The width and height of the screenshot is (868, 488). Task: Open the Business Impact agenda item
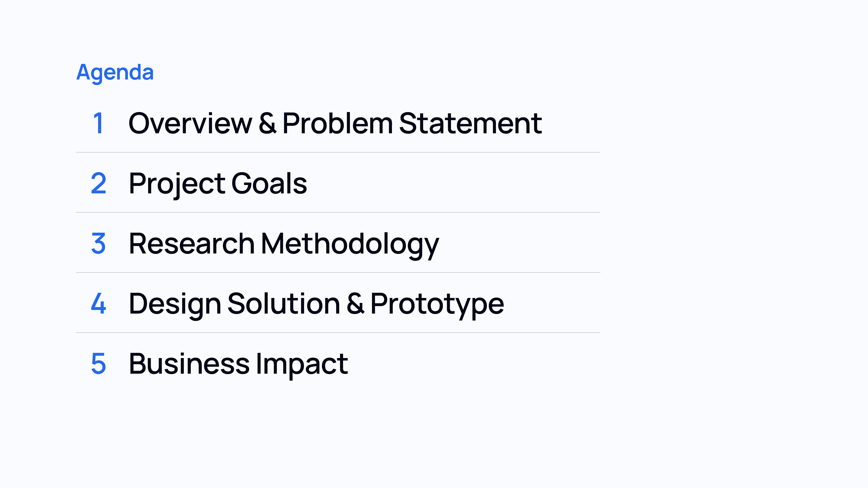point(238,363)
